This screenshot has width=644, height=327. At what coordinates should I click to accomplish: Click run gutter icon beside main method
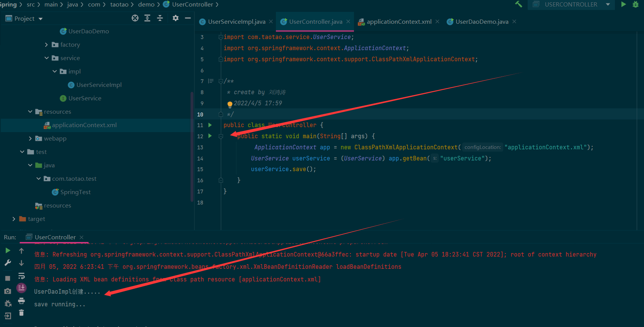[x=210, y=136]
